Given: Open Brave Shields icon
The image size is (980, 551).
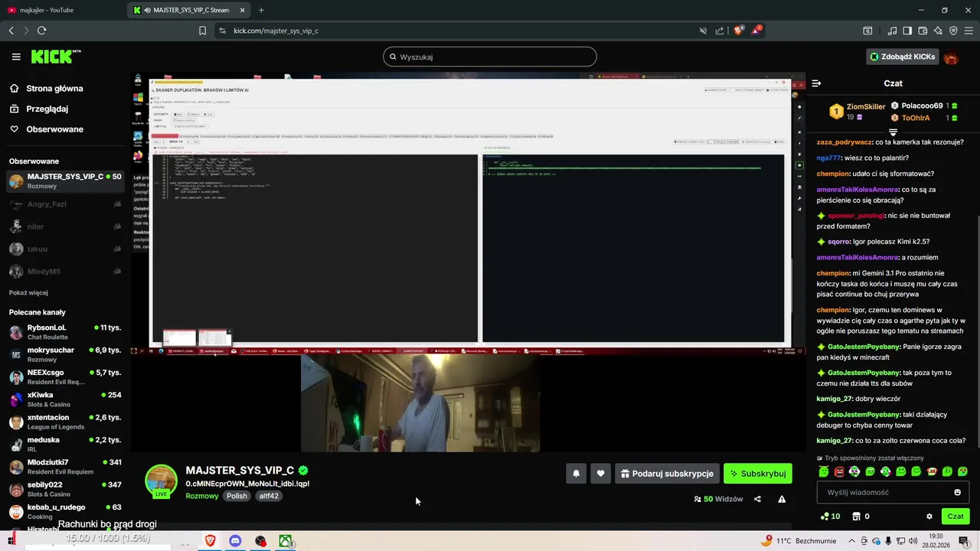Looking at the screenshot, I should (738, 31).
